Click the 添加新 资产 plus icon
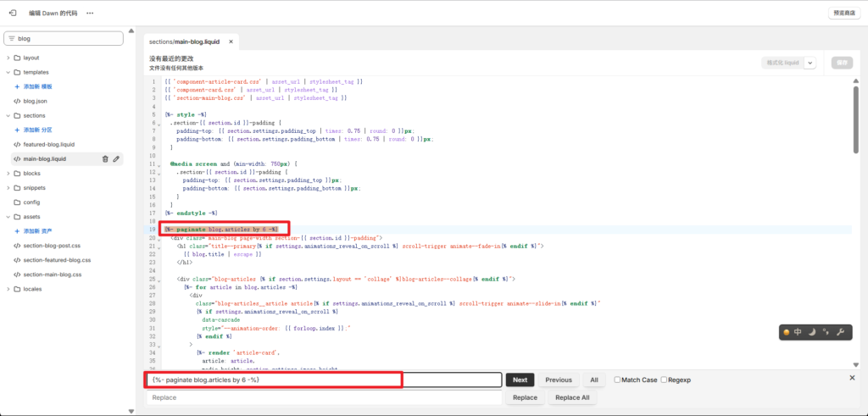 point(17,230)
